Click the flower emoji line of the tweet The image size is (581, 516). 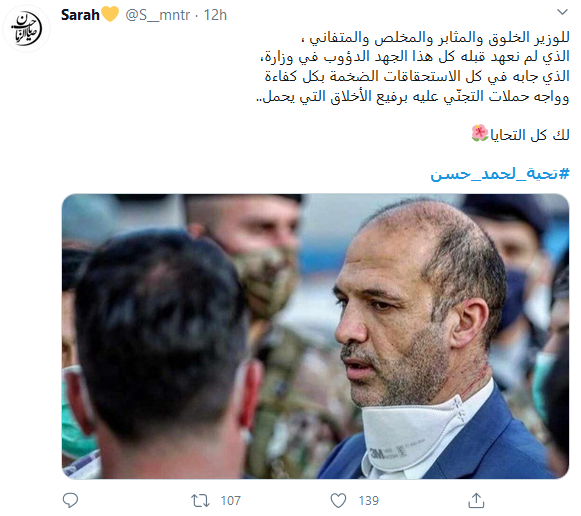pyautogui.click(x=520, y=134)
